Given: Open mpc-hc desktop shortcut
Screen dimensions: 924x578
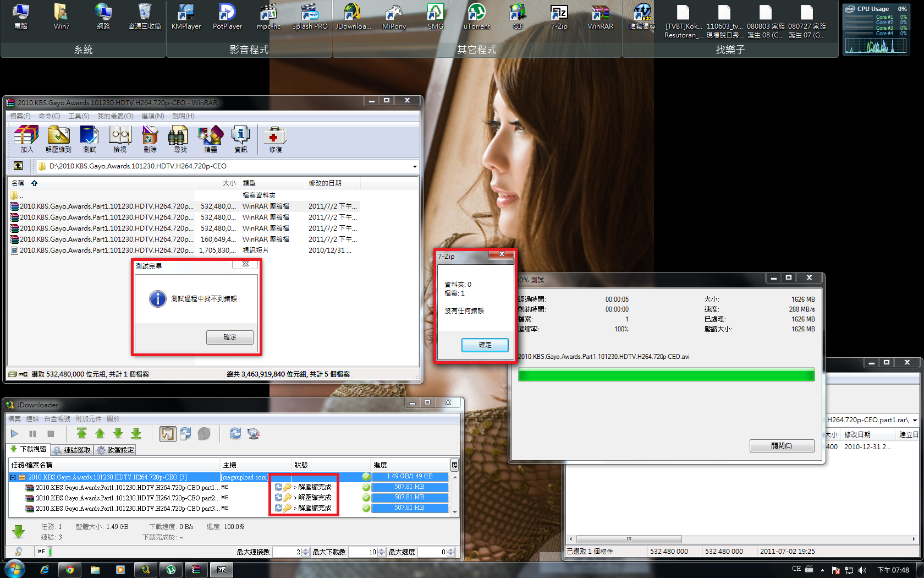Looking at the screenshot, I should (x=268, y=17).
